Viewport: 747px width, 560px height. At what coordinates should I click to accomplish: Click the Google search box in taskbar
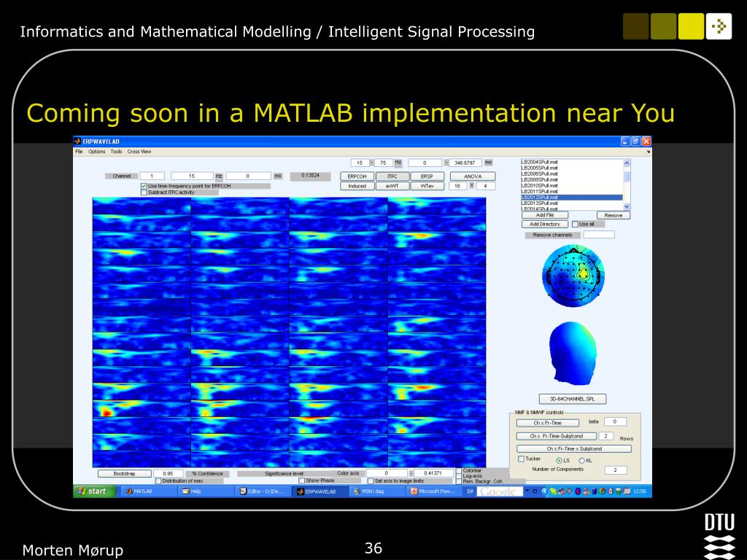499,491
